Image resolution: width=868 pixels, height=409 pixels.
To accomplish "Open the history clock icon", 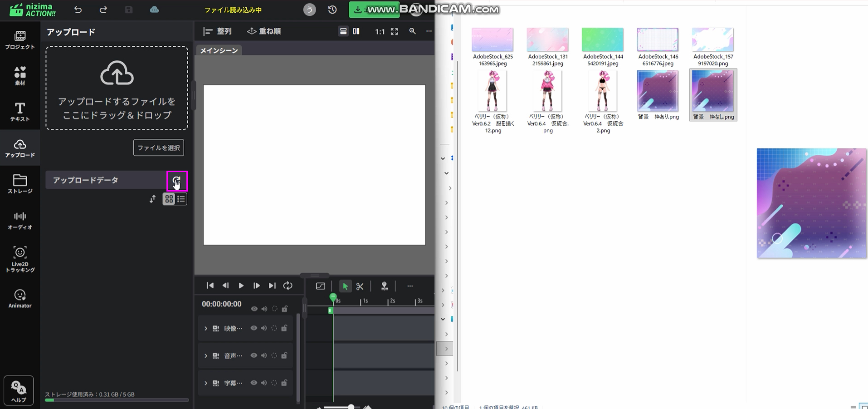I will tap(332, 10).
